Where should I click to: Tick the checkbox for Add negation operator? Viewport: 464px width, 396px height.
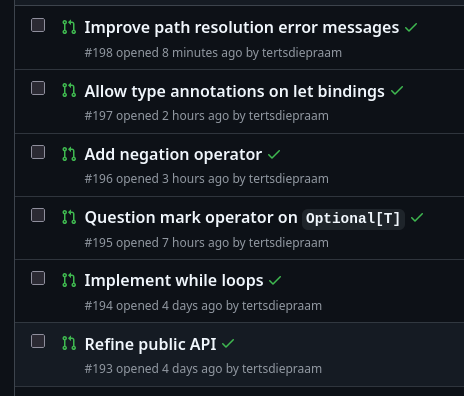point(38,152)
